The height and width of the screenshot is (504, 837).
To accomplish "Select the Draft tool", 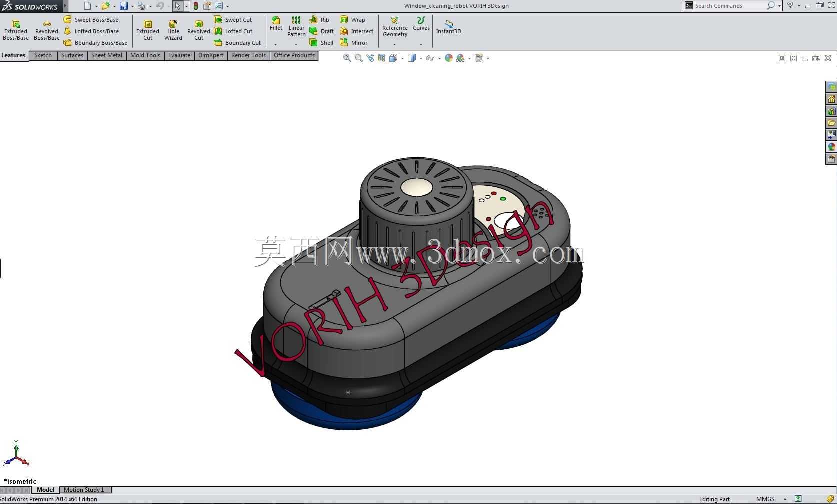I will (x=321, y=31).
